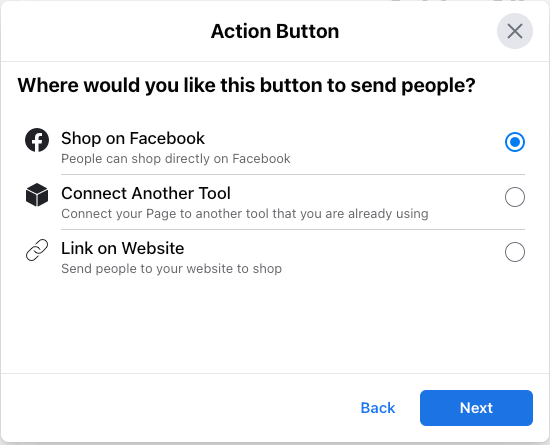Click 'Send people to your website to shop' text
The height and width of the screenshot is (445, 550).
pyautogui.click(x=172, y=269)
